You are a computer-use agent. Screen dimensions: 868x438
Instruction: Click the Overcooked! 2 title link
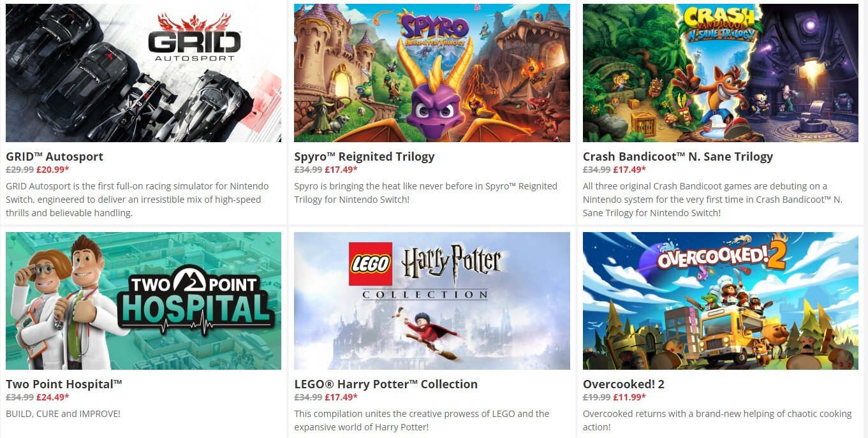[625, 384]
